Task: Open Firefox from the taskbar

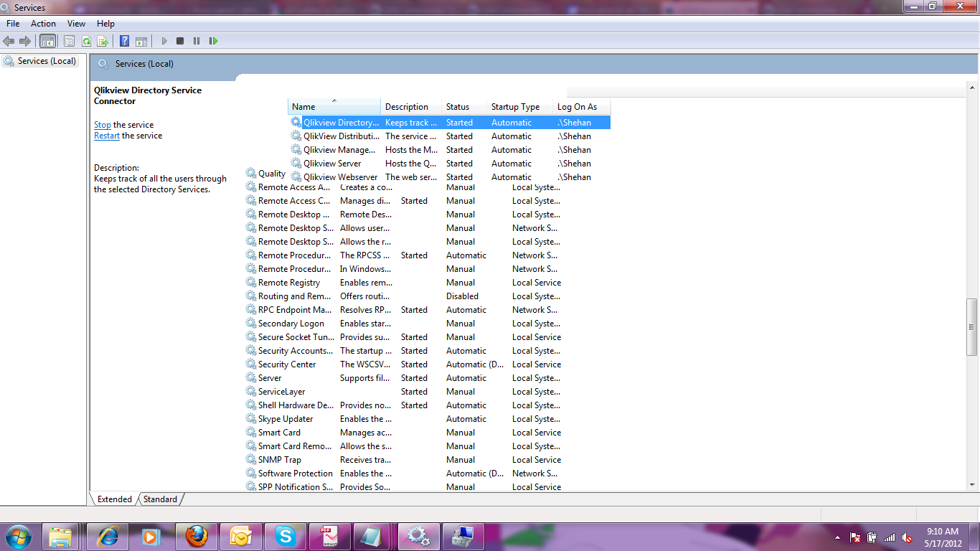Action: click(x=196, y=537)
